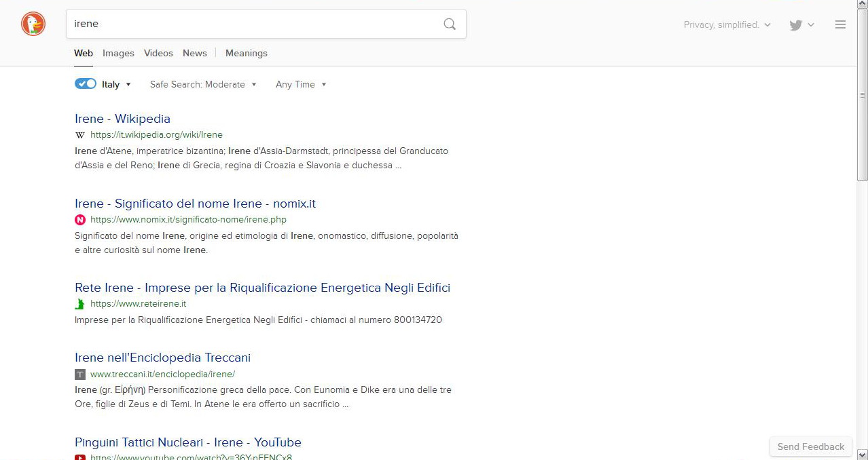Viewport: 868px width, 460px height.
Task: Switch to the Images tab
Action: point(118,53)
